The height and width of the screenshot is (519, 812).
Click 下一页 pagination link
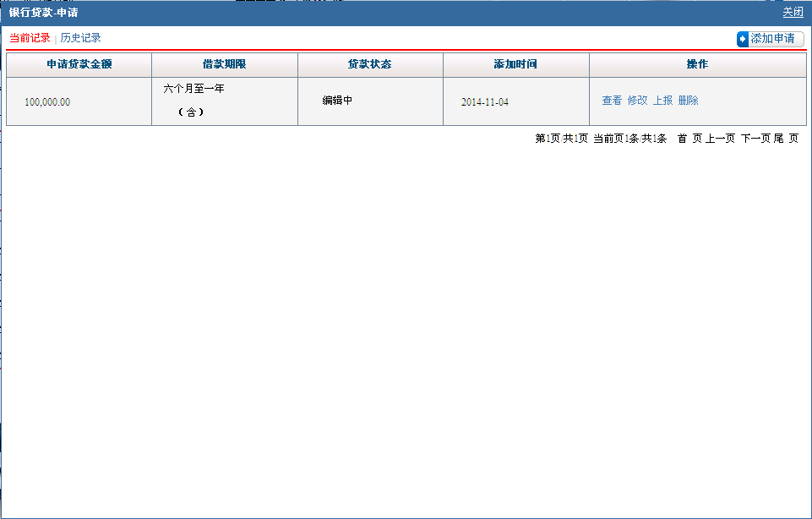pyautogui.click(x=755, y=139)
